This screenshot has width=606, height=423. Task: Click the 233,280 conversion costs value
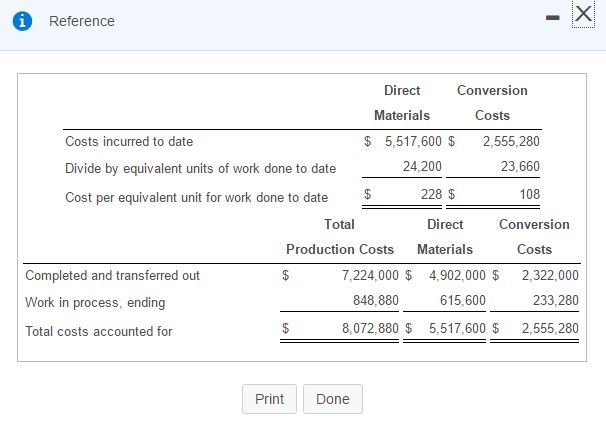(556, 300)
